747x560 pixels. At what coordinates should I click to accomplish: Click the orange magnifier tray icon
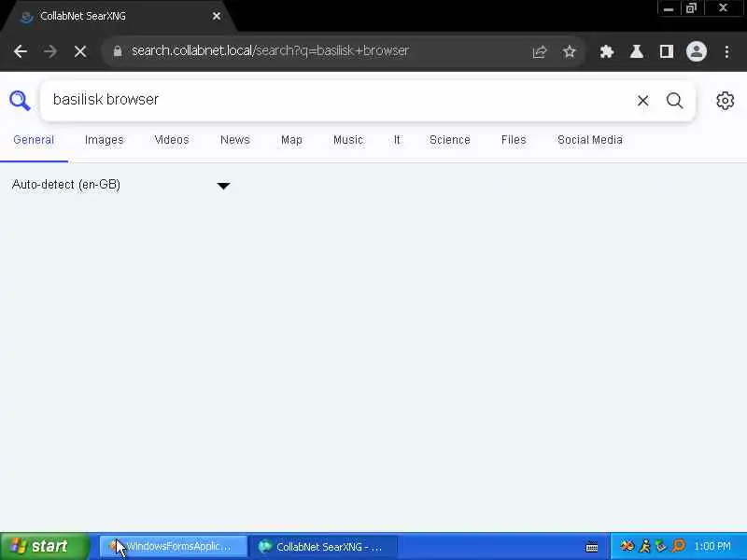pos(679,546)
